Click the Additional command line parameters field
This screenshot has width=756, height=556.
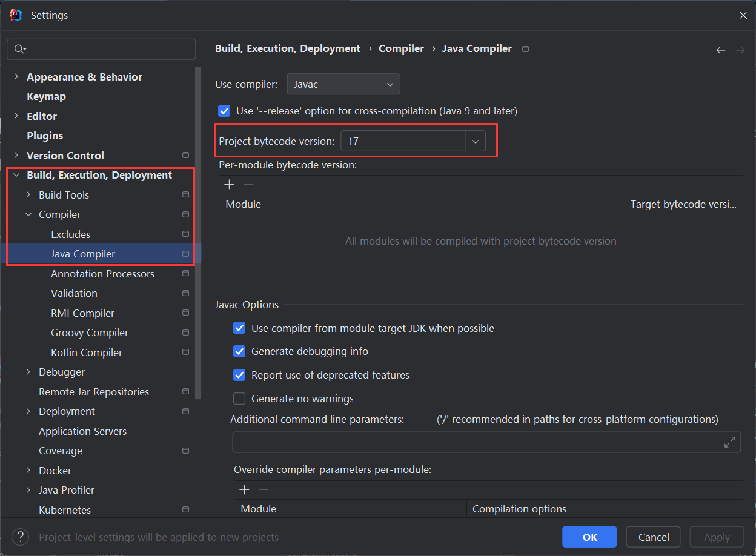click(486, 442)
